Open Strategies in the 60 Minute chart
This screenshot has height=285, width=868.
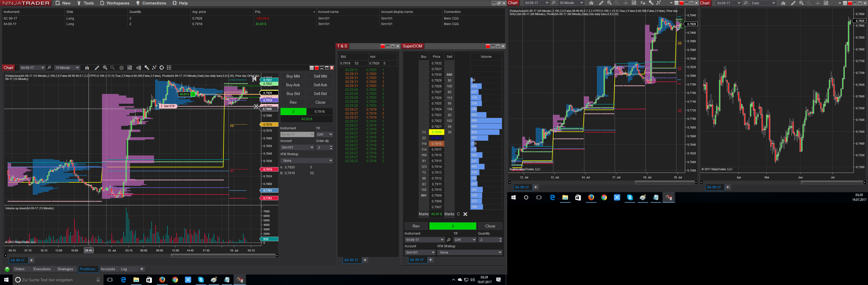click(x=659, y=3)
